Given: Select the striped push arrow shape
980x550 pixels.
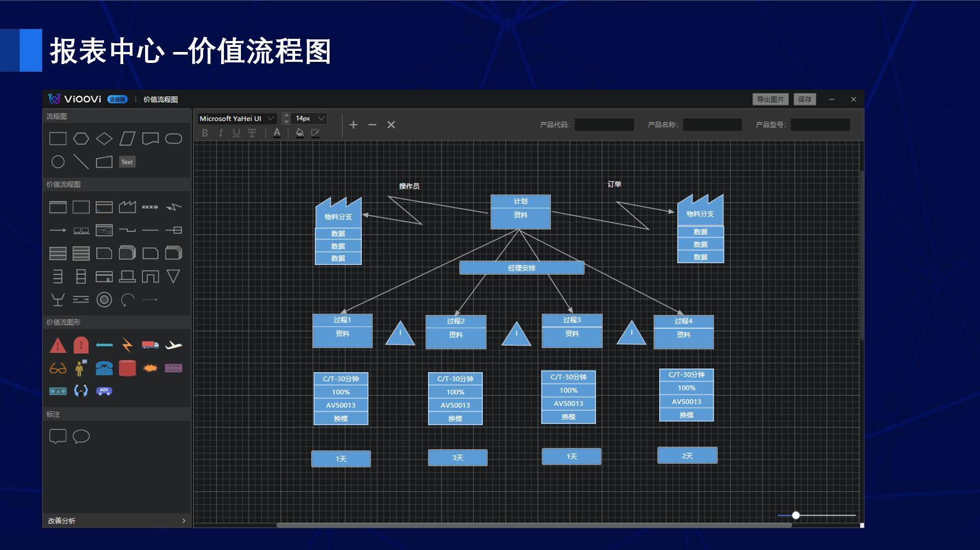Looking at the screenshot, I should pyautogui.click(x=150, y=207).
